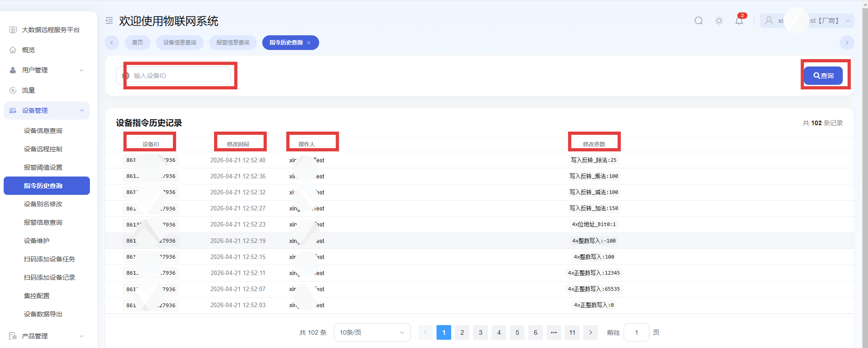Click the 4x位地址_Bit0:1 cell
This screenshot has width=868, height=348.
point(594,224)
